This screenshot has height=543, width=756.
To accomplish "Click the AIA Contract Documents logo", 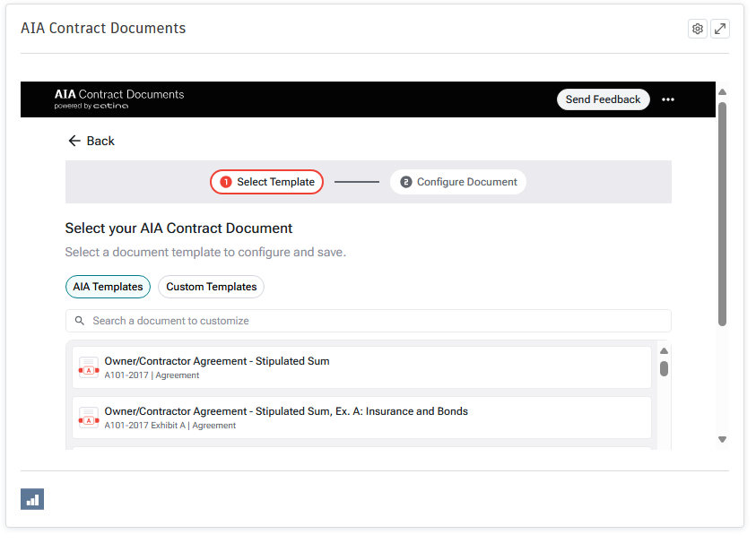I will click(x=119, y=99).
